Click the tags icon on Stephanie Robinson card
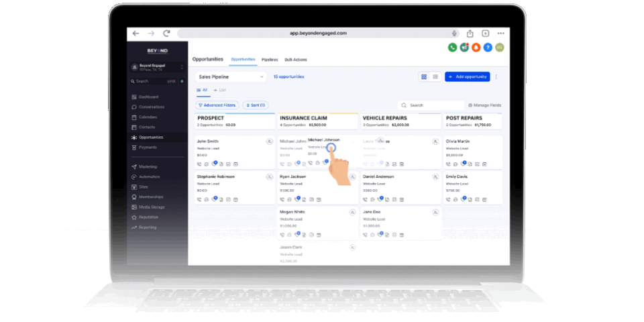Screen dimensions: 644x322 pyautogui.click(x=214, y=199)
